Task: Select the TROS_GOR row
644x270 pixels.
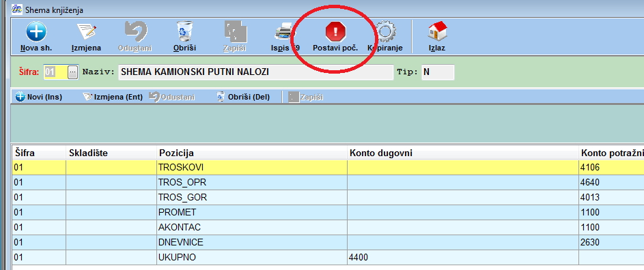Action: click(328, 197)
